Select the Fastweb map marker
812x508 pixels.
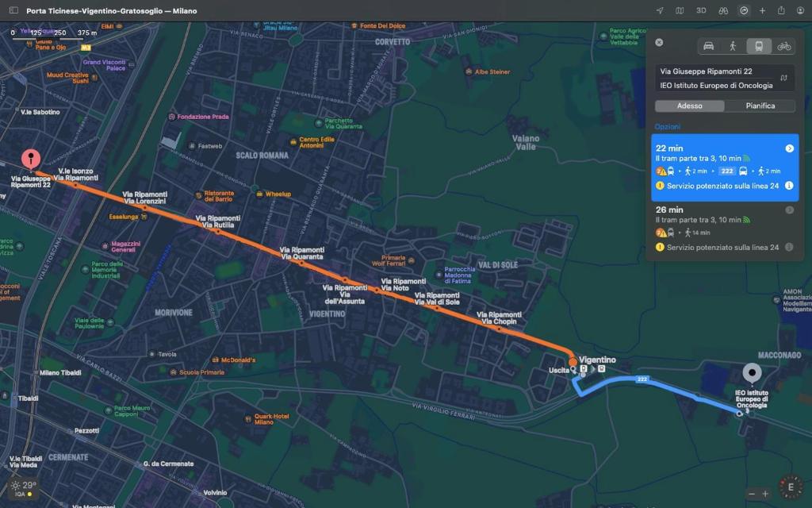(x=192, y=146)
